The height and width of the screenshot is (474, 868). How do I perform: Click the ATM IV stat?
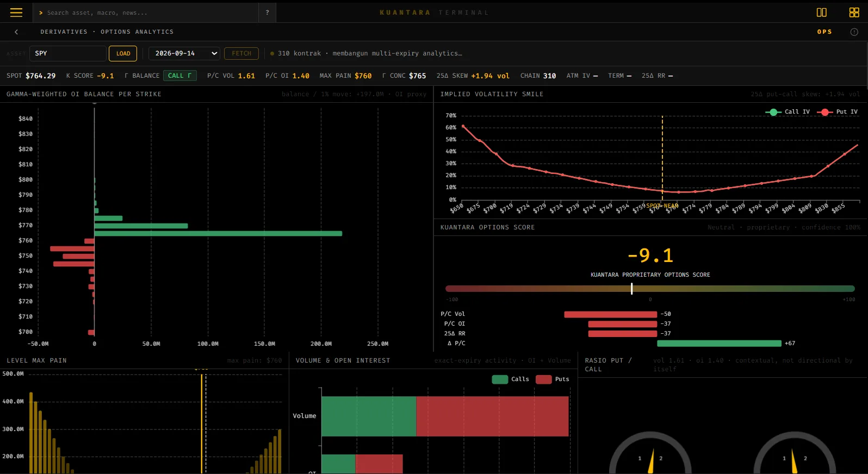(582, 76)
